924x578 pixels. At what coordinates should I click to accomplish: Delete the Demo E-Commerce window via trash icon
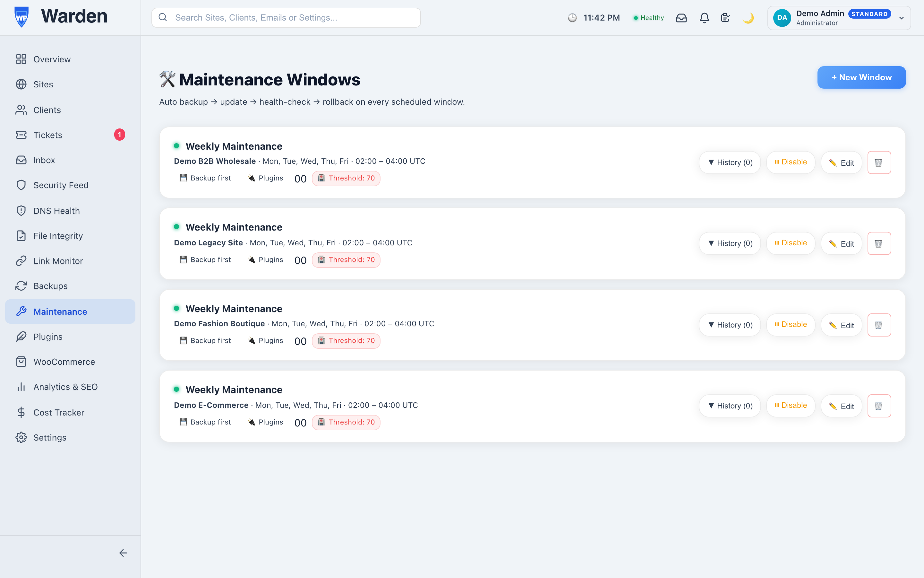coord(879,406)
